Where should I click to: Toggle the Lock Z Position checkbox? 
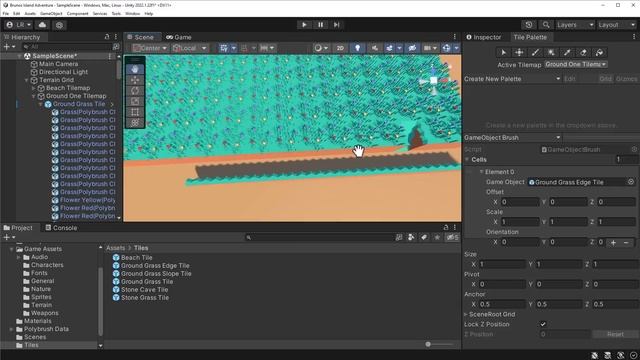pos(543,324)
